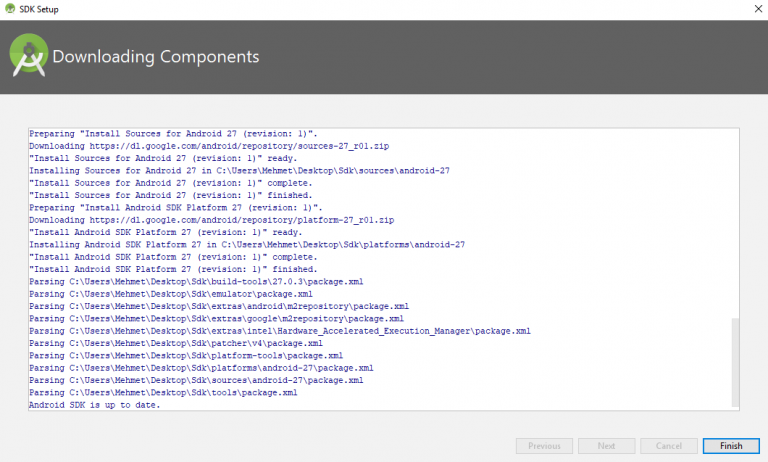
Task: Click the 'Android SDK is up to date.' line
Action: 95,405
